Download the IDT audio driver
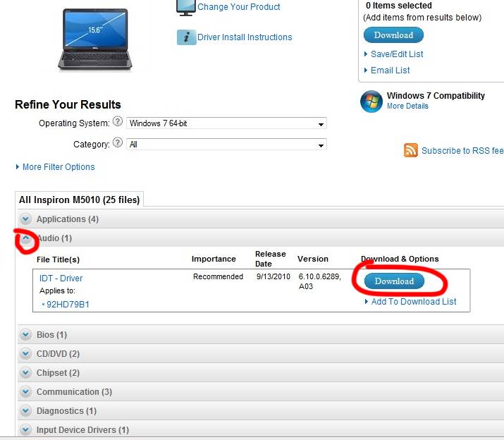Viewport: 504px width, 440px height. 394,281
